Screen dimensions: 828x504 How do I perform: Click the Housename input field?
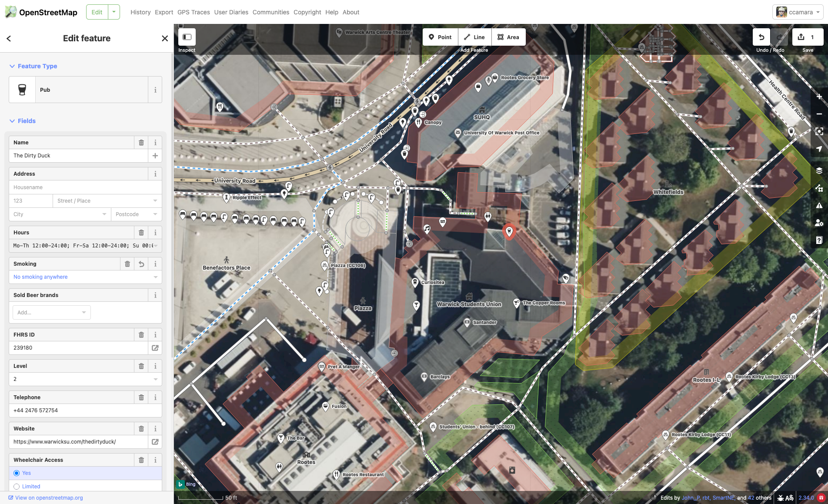pos(85,187)
